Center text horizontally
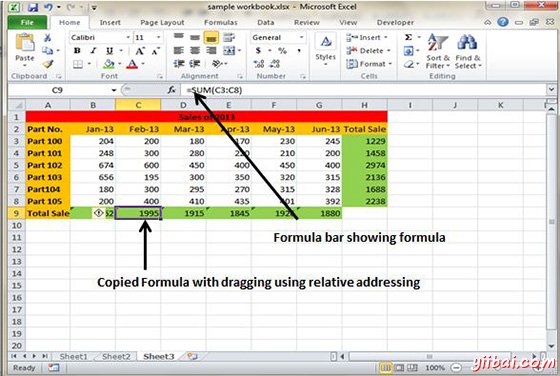Screen dimensions: 560x376 [195, 51]
